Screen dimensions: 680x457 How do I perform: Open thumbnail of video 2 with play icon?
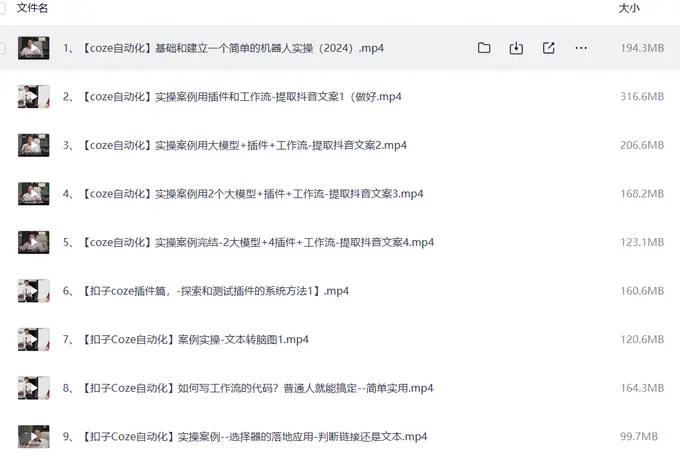coord(33,97)
